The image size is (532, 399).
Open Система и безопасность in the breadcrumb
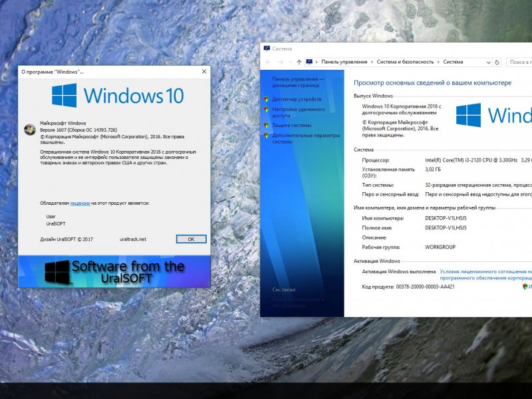point(405,62)
